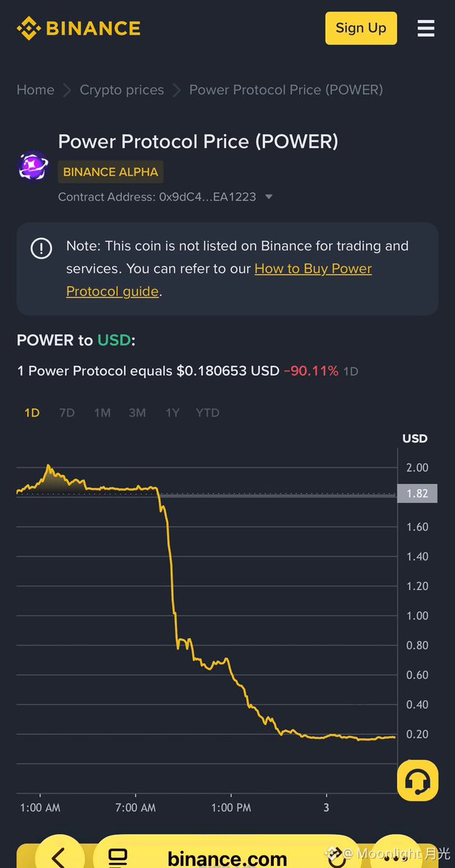Click the binance.com address bar
This screenshot has width=455, height=868.
227,859
